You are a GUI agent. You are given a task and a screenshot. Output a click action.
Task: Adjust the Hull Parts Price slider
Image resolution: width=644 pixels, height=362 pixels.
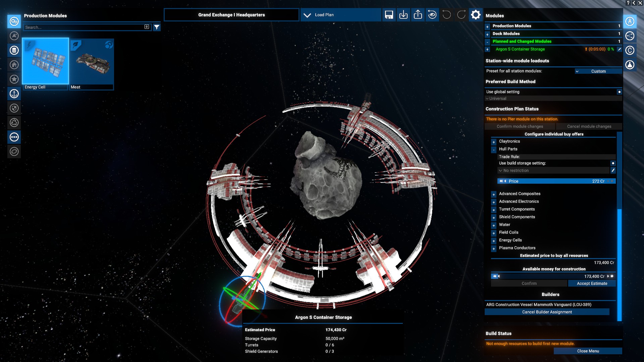(x=556, y=181)
